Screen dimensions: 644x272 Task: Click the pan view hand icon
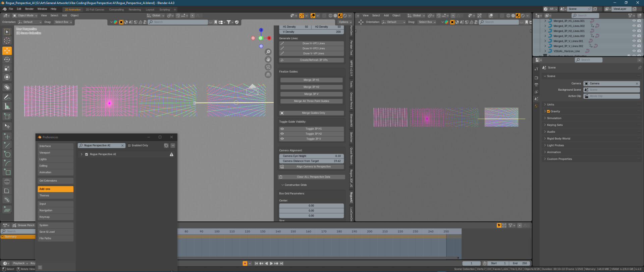[x=268, y=59]
